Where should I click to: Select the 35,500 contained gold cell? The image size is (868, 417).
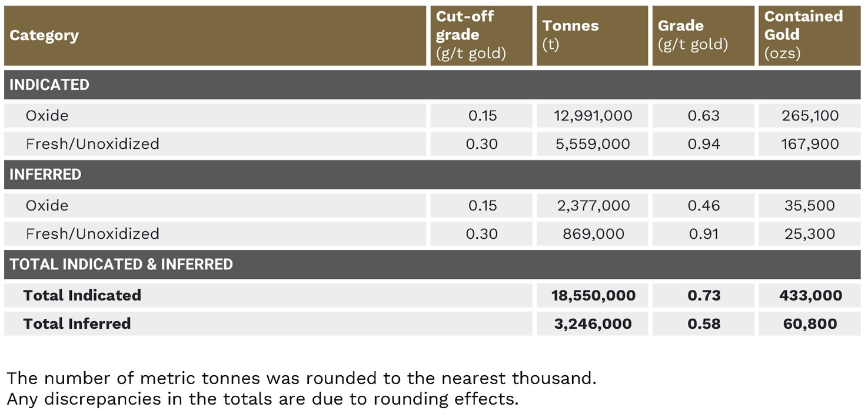tap(810, 206)
